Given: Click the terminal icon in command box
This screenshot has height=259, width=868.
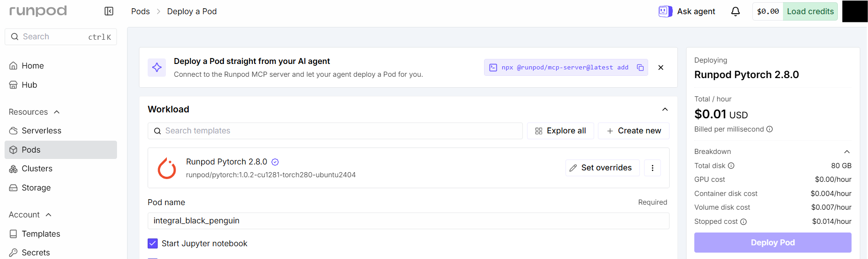Looking at the screenshot, I should (x=493, y=68).
